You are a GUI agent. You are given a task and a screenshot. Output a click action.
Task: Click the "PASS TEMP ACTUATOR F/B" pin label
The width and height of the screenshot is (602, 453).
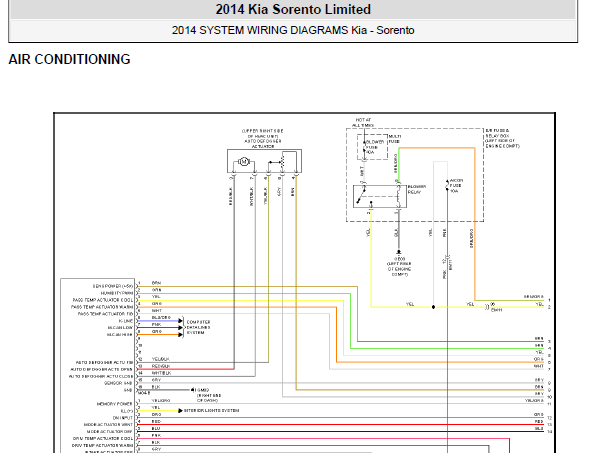pos(106,314)
